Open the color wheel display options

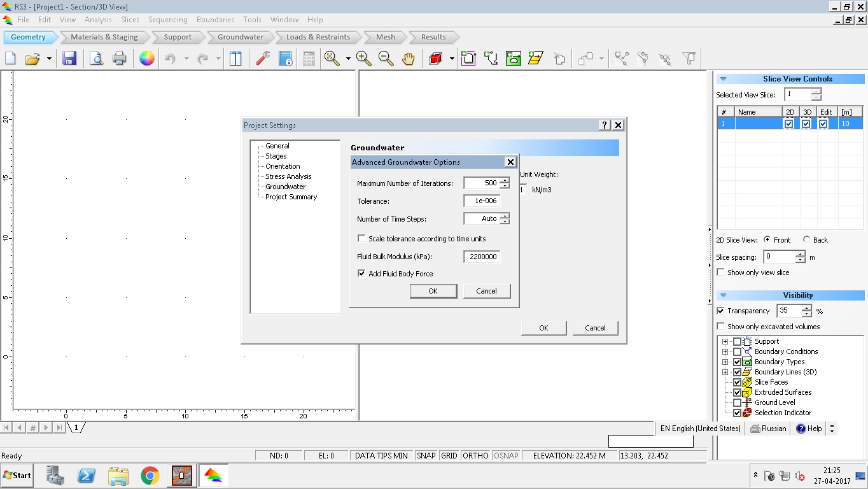[x=147, y=59]
